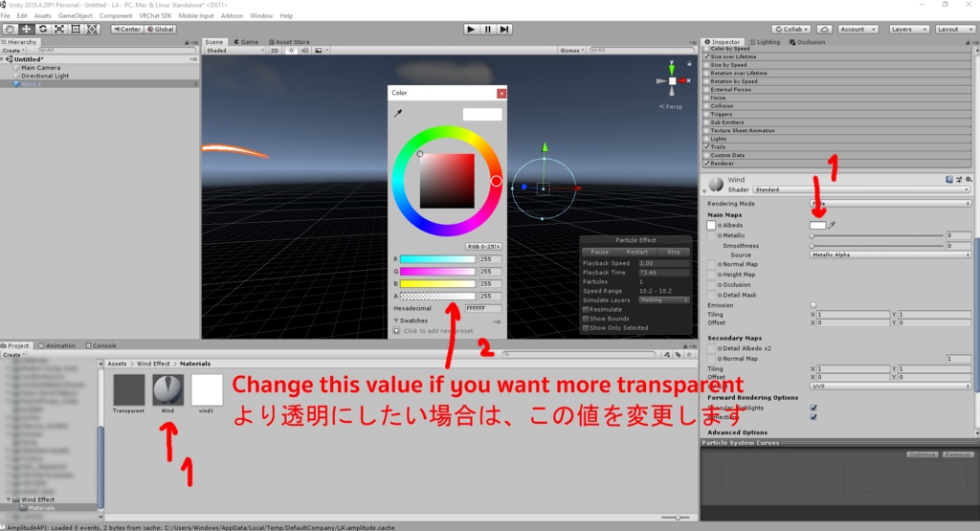Open the Source Metallic Alpha dropdown
This screenshot has width=980, height=531.
pyautogui.click(x=890, y=254)
